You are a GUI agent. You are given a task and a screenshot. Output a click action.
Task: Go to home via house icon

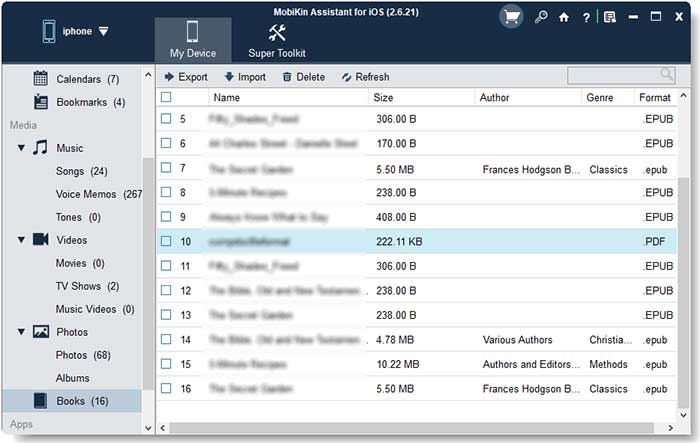tap(564, 17)
